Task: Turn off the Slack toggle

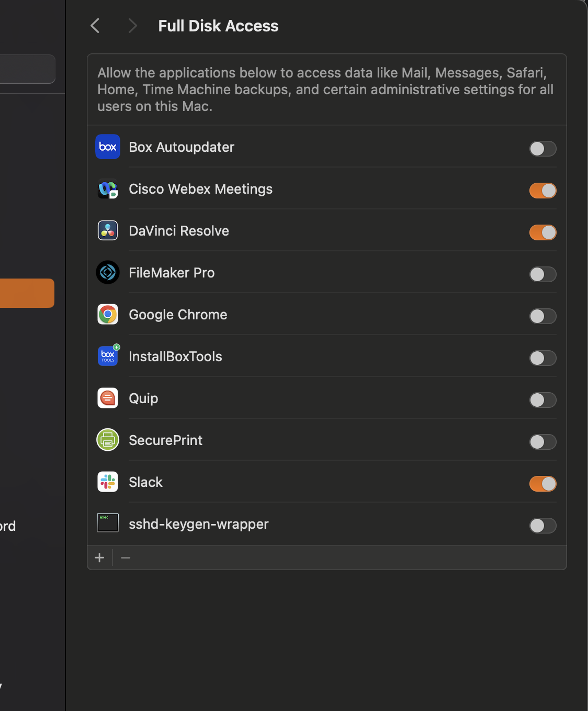Action: [x=542, y=484]
